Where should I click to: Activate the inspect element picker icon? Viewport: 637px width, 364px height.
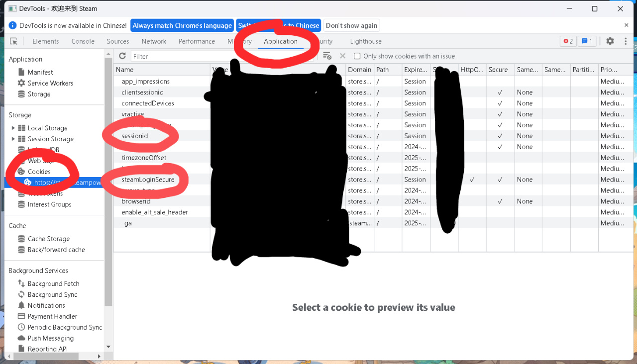tap(14, 41)
